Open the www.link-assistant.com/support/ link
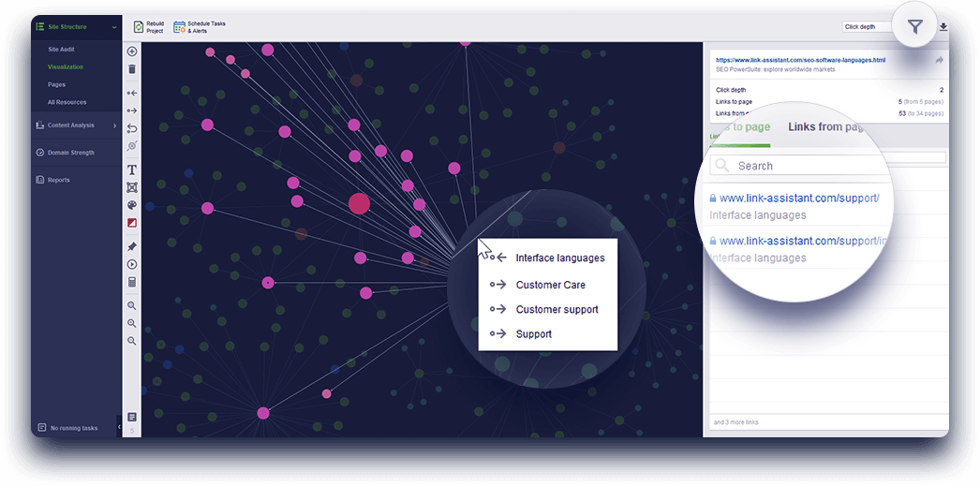Screen dimensions: 980x486 click(799, 198)
